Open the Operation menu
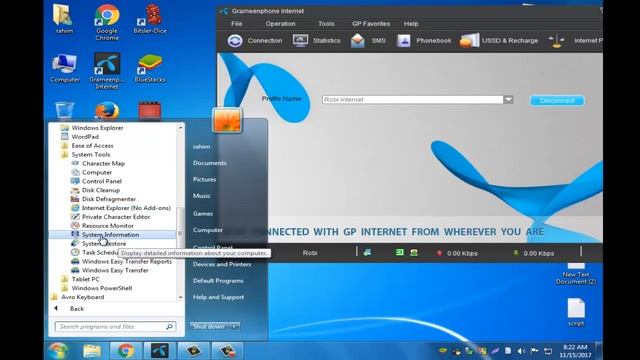The width and height of the screenshot is (640, 360). (280, 24)
